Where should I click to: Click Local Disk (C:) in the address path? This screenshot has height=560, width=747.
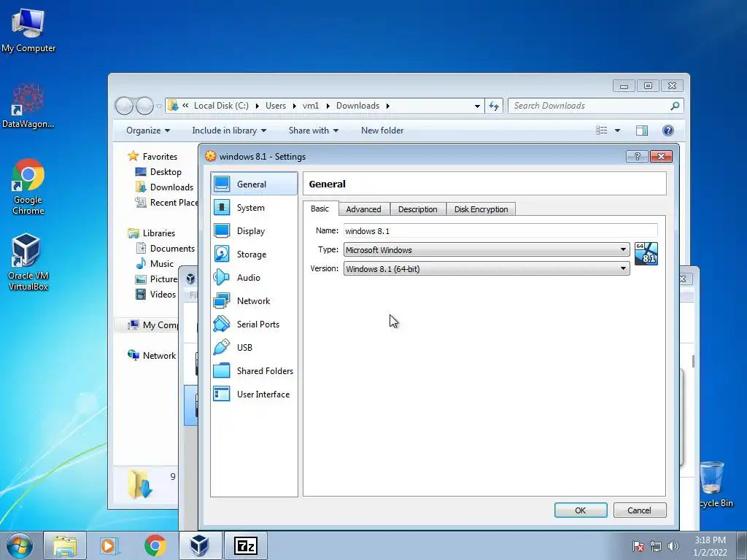[221, 106]
